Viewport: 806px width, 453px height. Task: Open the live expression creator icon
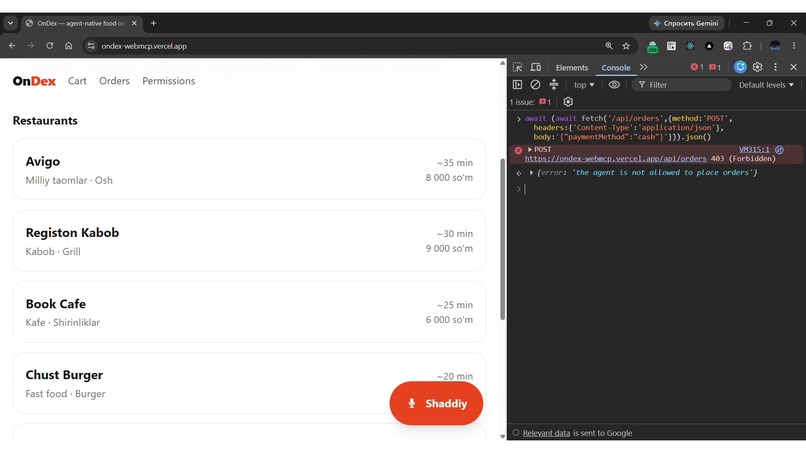(x=614, y=85)
